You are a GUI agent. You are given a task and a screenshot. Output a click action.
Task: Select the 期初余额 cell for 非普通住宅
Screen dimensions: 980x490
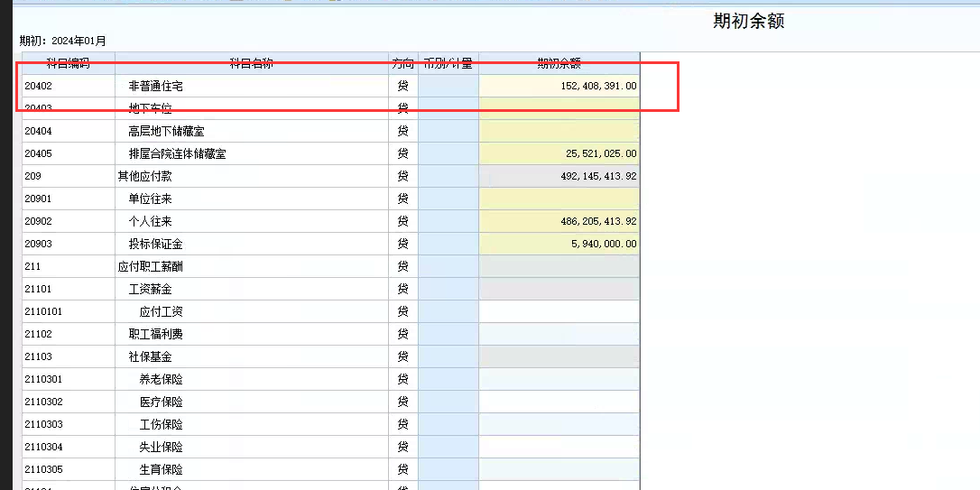[559, 87]
